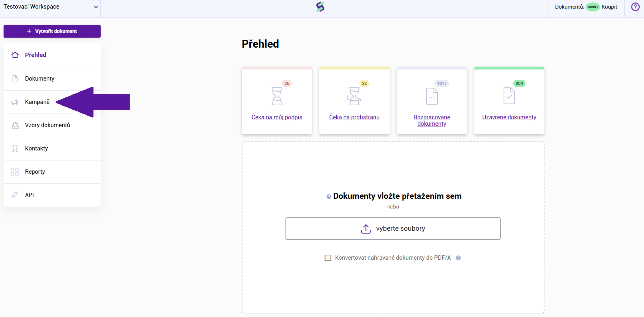Open the Reporty sidebar section
The width and height of the screenshot is (644, 317).
35,172
